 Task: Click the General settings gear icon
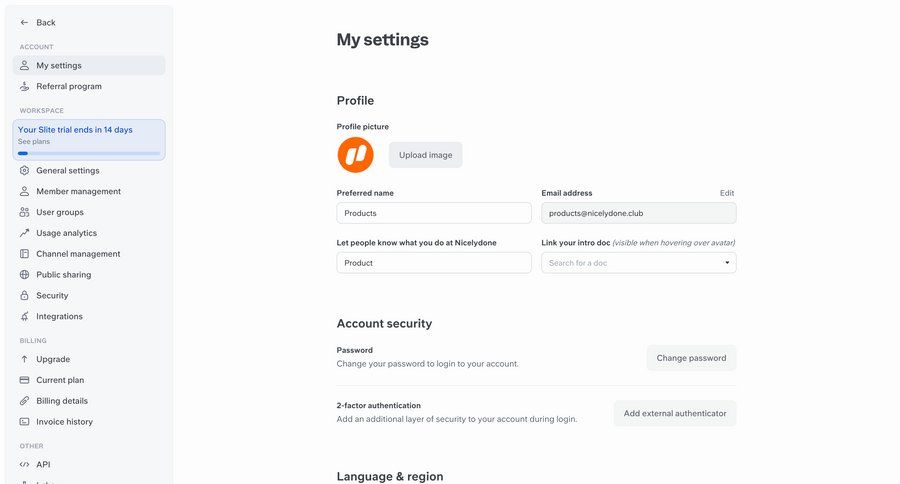tap(25, 170)
